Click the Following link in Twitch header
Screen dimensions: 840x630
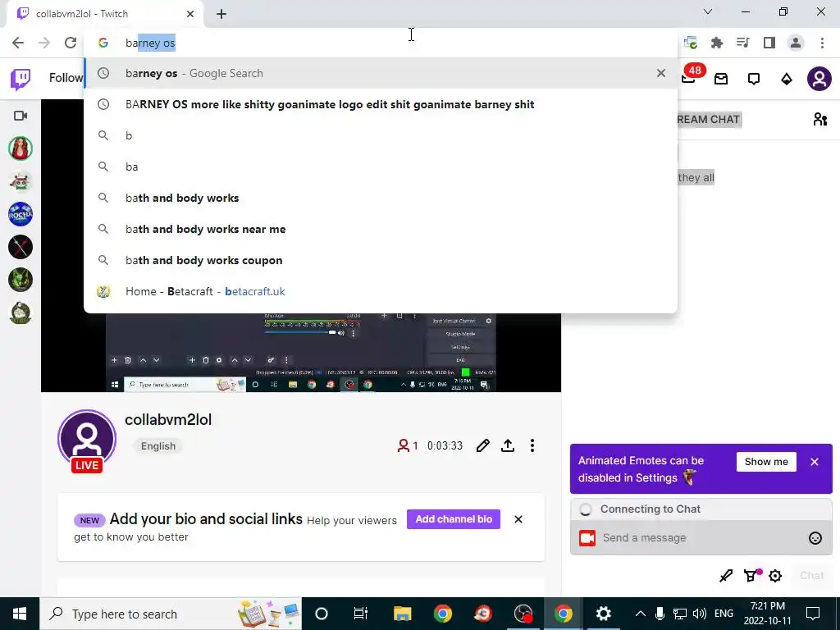coord(66,78)
